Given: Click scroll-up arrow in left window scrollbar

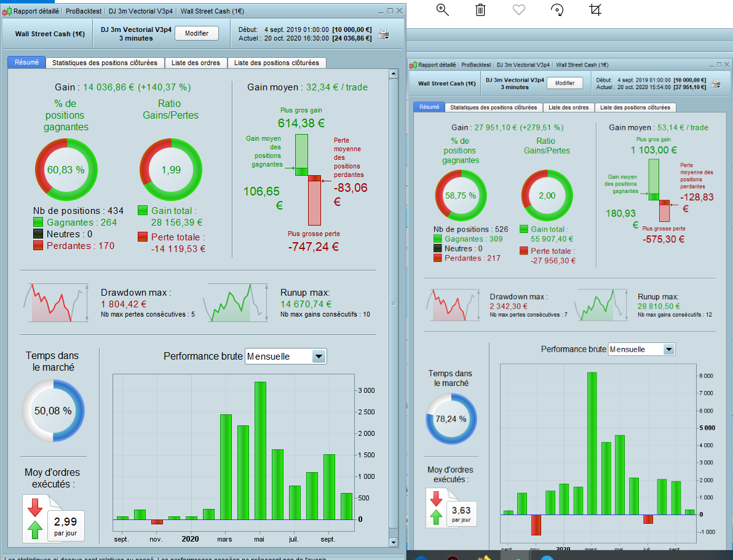Looking at the screenshot, I should click(393, 74).
